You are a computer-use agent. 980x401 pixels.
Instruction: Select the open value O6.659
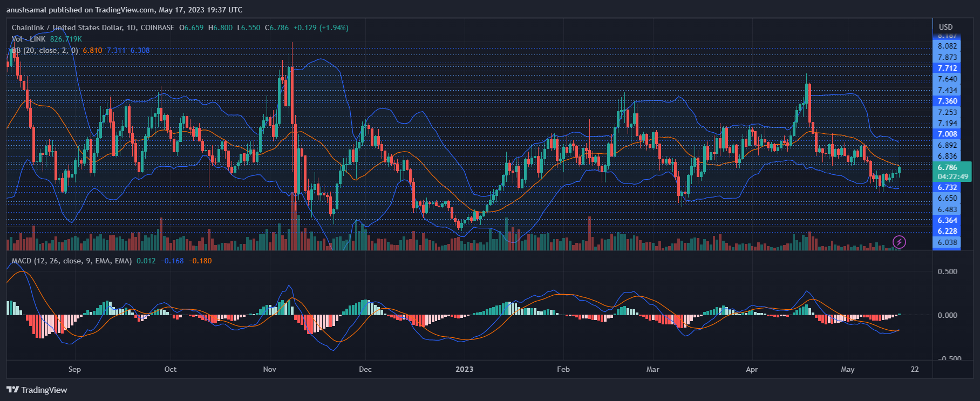click(192, 28)
